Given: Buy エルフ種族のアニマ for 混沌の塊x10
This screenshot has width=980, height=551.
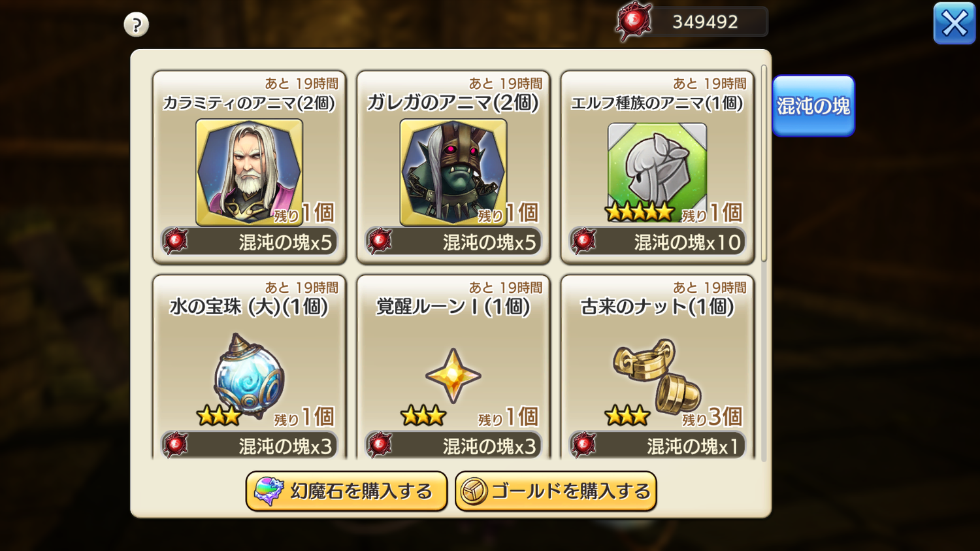Looking at the screenshot, I should [x=657, y=242].
